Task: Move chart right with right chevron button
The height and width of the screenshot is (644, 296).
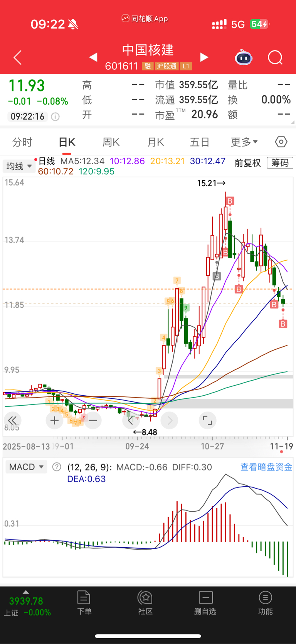Action: [170, 420]
